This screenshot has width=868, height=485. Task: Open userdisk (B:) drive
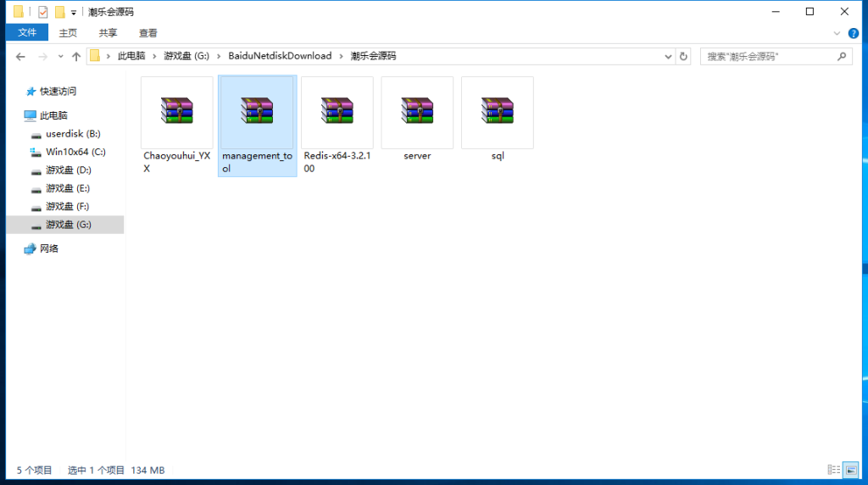click(73, 133)
